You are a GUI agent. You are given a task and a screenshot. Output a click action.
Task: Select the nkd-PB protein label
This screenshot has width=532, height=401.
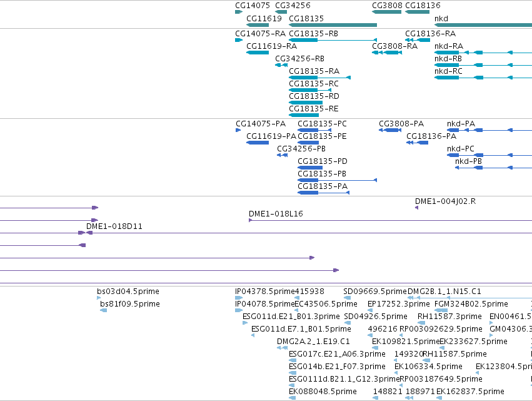(x=469, y=161)
